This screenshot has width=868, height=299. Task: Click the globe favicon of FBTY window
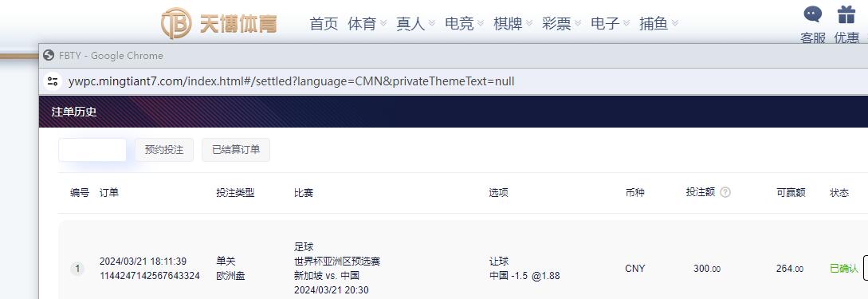coord(49,55)
